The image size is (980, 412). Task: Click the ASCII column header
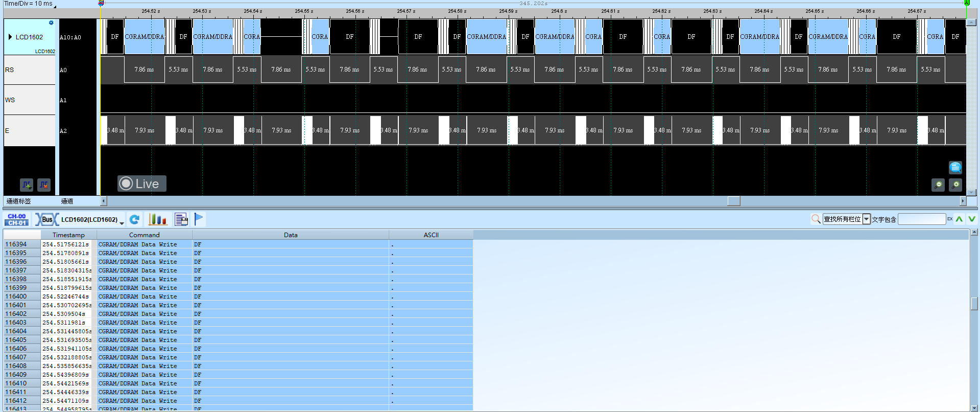pyautogui.click(x=431, y=235)
